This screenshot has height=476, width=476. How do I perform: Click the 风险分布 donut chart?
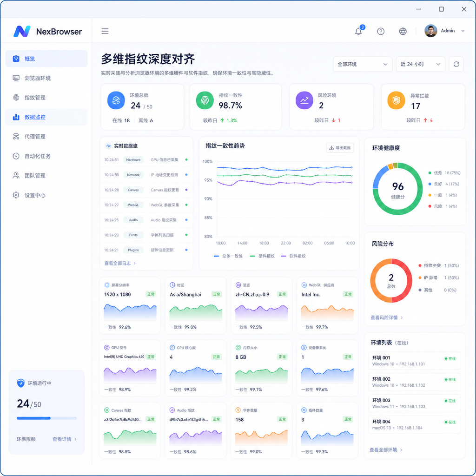[391, 280]
